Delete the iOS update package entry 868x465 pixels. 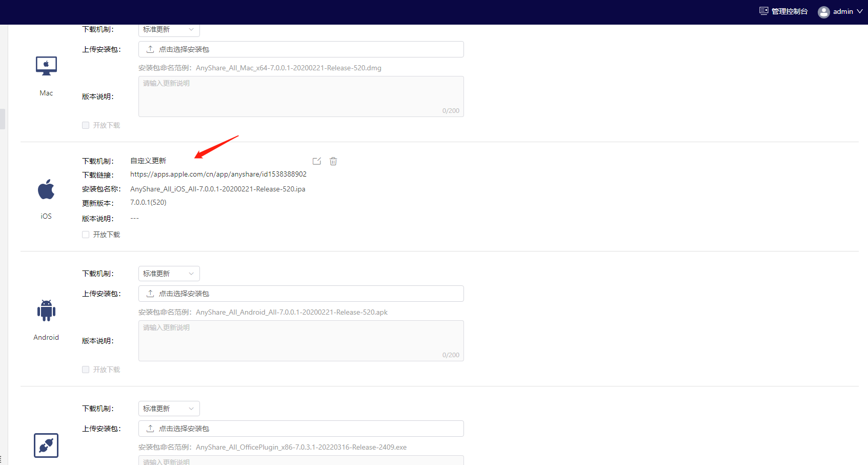pyautogui.click(x=333, y=161)
